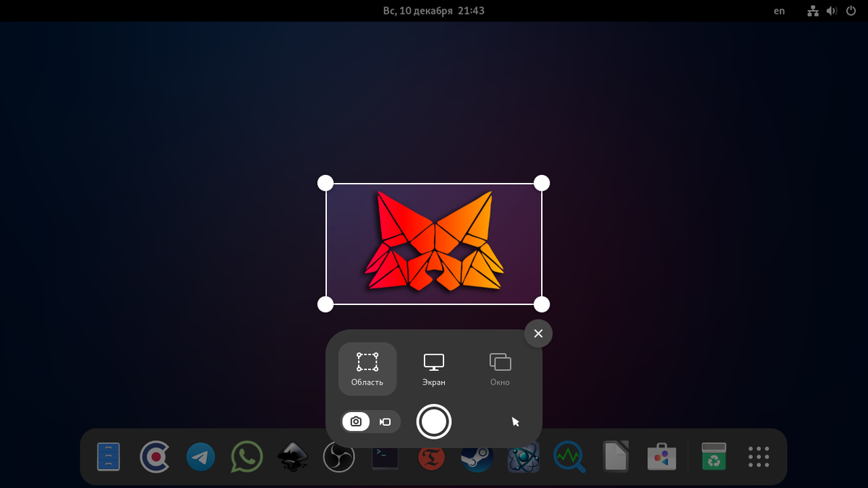Launch Inkscape from the dock
Screen dimensions: 868x488
[x=293, y=457]
